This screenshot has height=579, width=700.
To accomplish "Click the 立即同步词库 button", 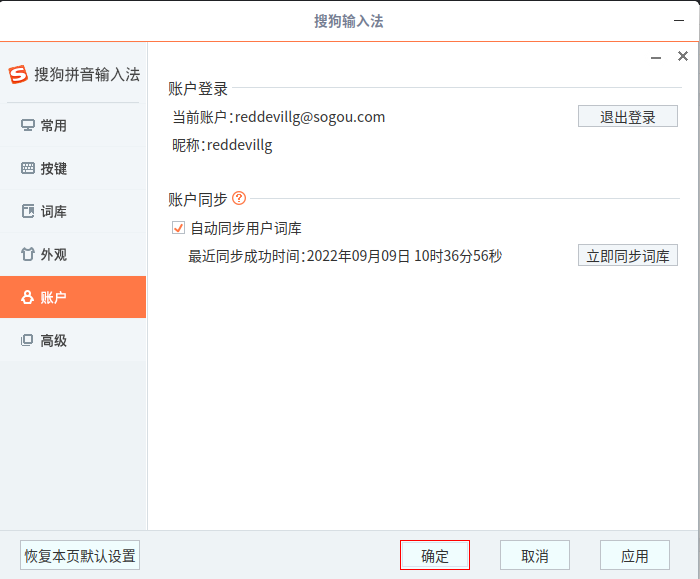I will pyautogui.click(x=628, y=255).
